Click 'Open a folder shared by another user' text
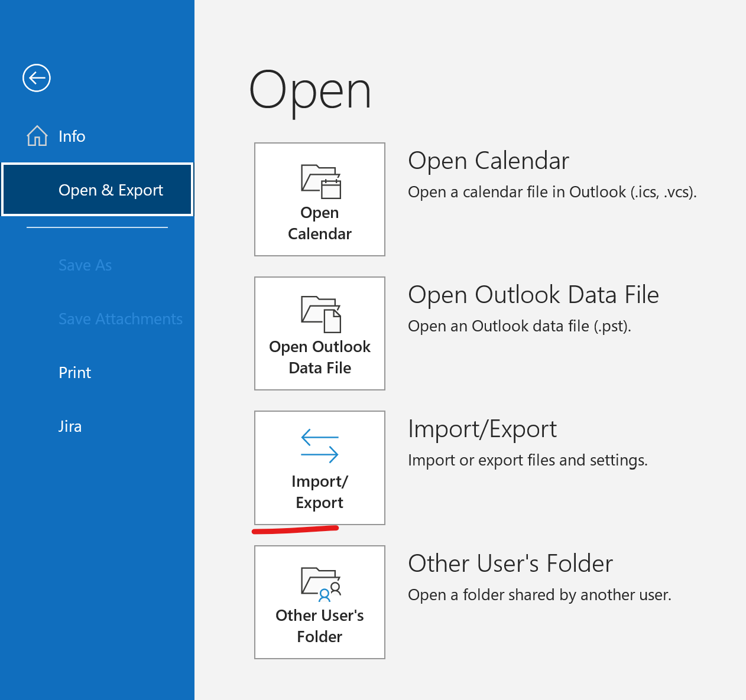The width and height of the screenshot is (746, 700). tap(539, 595)
